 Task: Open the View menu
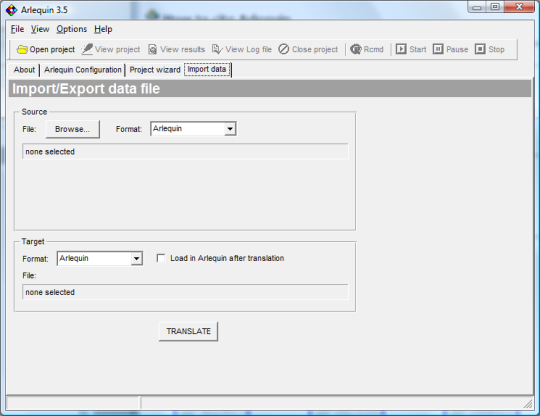point(40,29)
